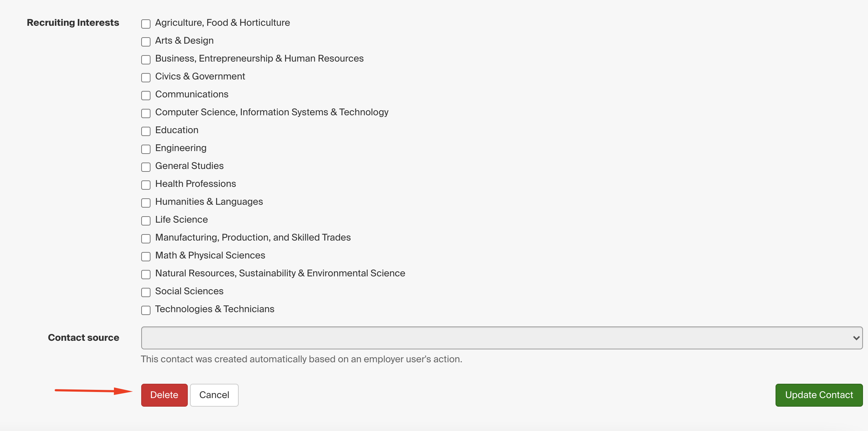Select Natural Resources, Sustainability & Environmental Science
868x431 pixels.
point(146,275)
